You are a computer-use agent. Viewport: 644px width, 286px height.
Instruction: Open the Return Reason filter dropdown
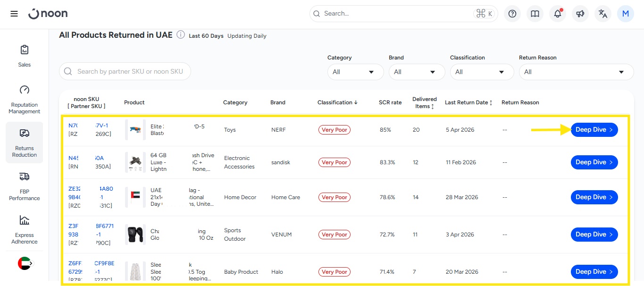pos(576,72)
